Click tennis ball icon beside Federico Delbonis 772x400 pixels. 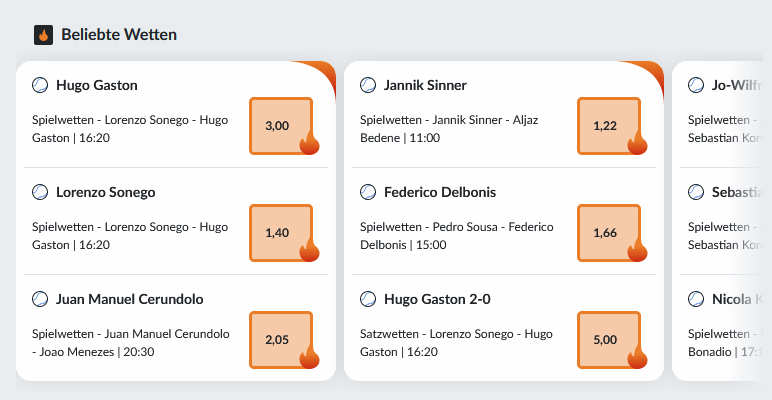[368, 192]
